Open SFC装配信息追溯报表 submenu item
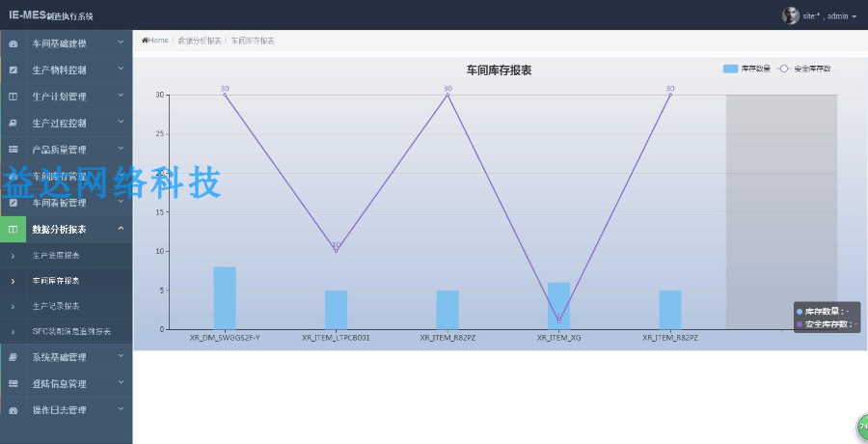868x444 pixels. coord(71,331)
